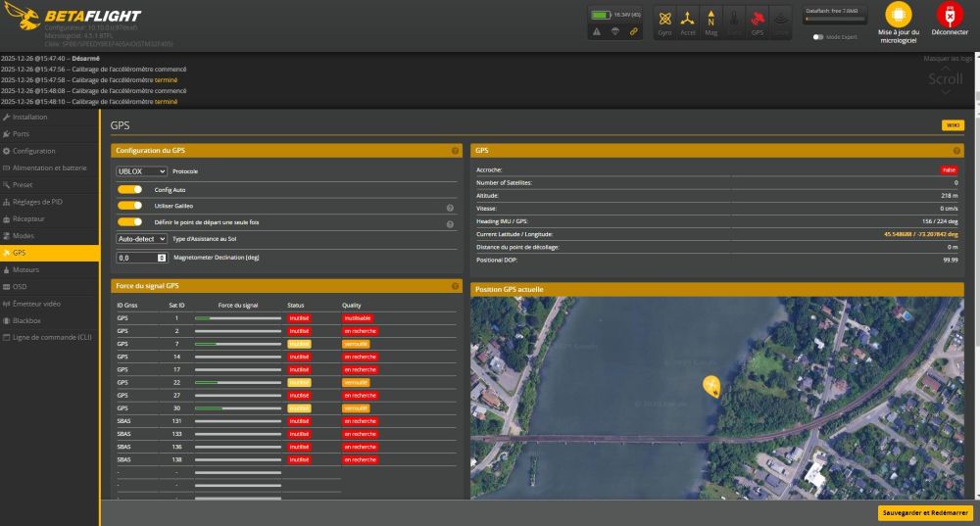Open the UBLOX Protocole dropdown
The width and height of the screenshot is (980, 526).
coord(142,171)
